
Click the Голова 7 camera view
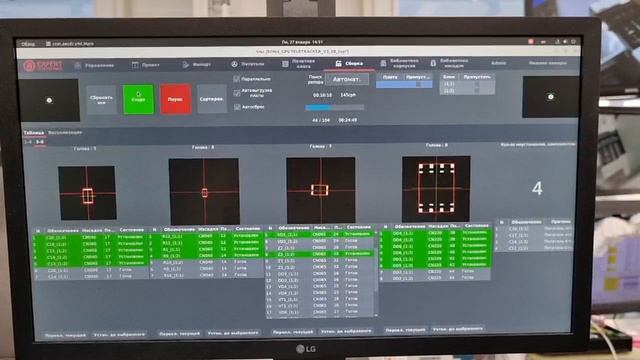pyautogui.click(x=320, y=190)
